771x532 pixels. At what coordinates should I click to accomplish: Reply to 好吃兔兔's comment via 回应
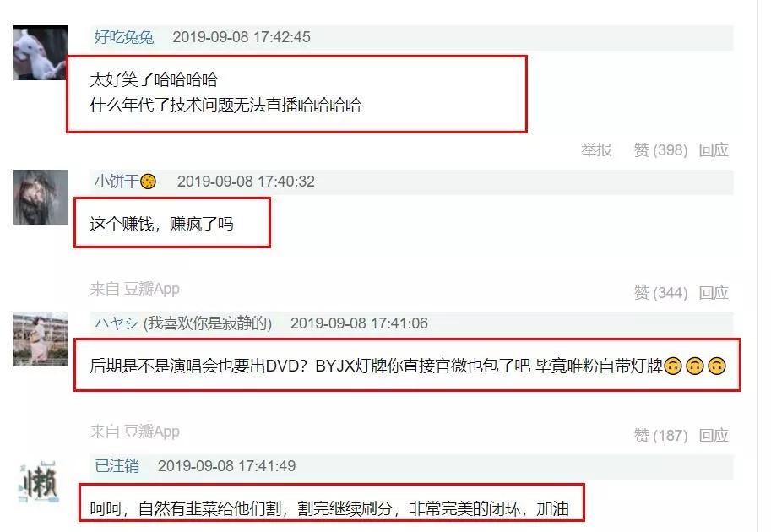click(714, 149)
